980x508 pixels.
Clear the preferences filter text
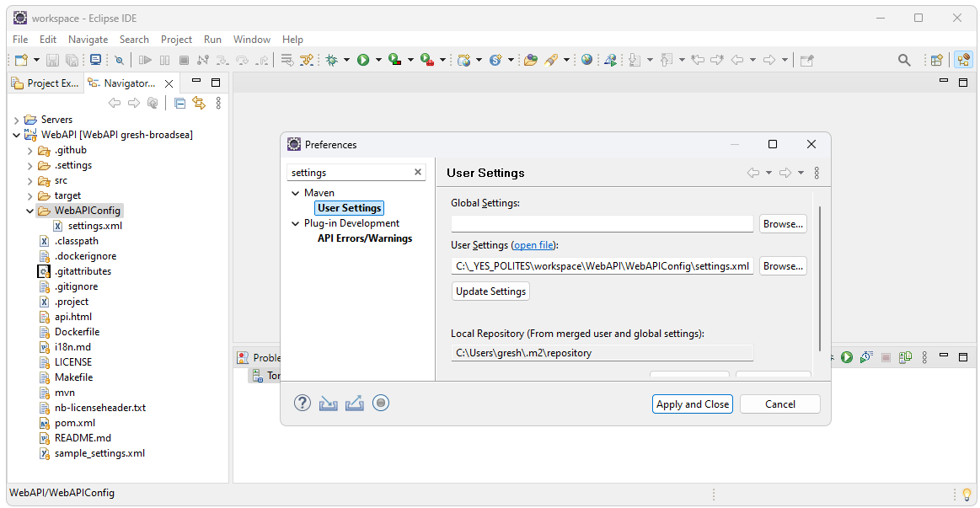pyautogui.click(x=418, y=173)
